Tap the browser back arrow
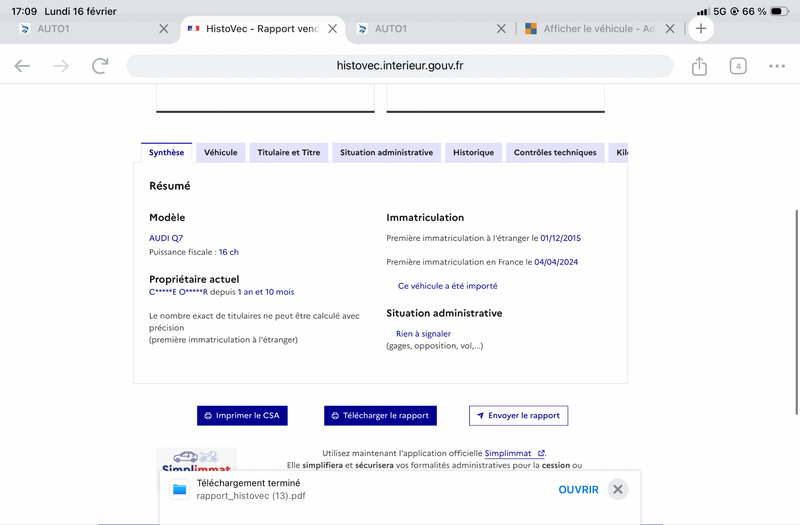This screenshot has width=800, height=525. [22, 66]
